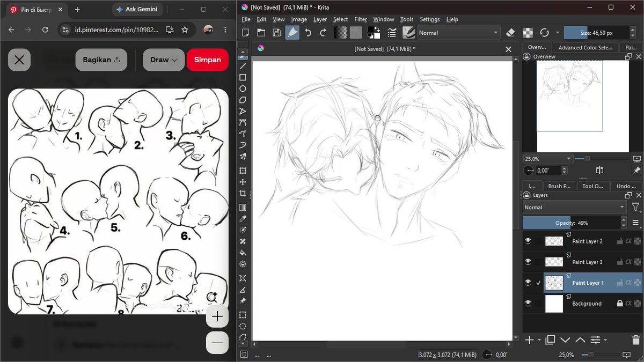644x362 pixels.
Task: Toggle preserve alpha checker icon
Action: click(528, 33)
